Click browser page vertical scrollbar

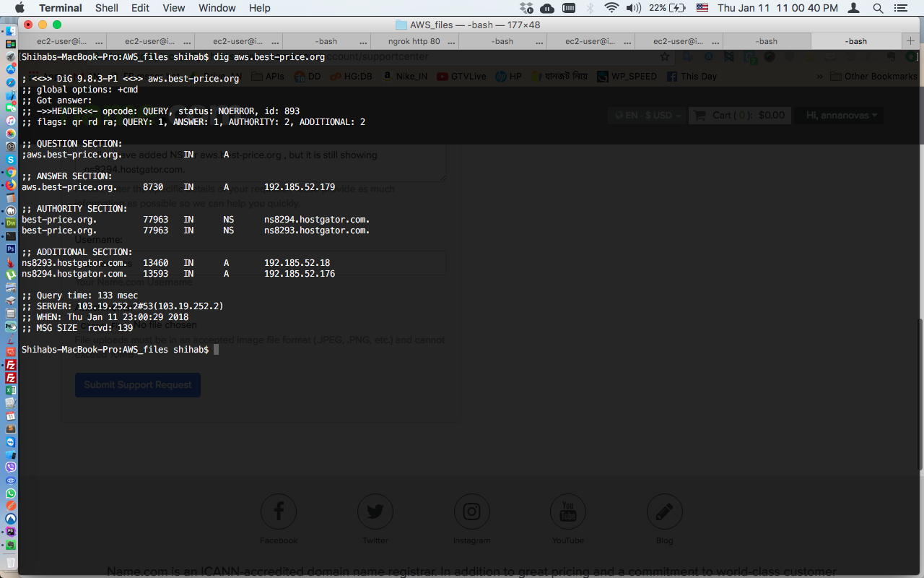pos(921,394)
